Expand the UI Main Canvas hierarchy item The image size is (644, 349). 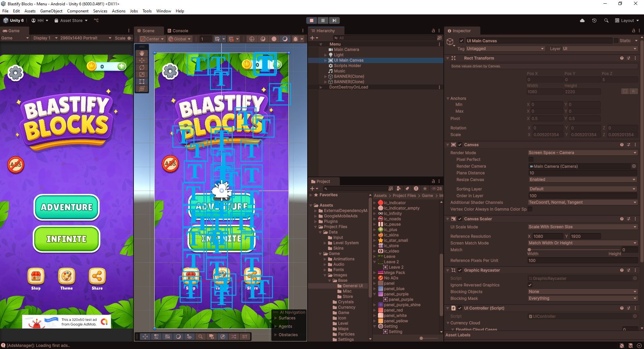325,60
